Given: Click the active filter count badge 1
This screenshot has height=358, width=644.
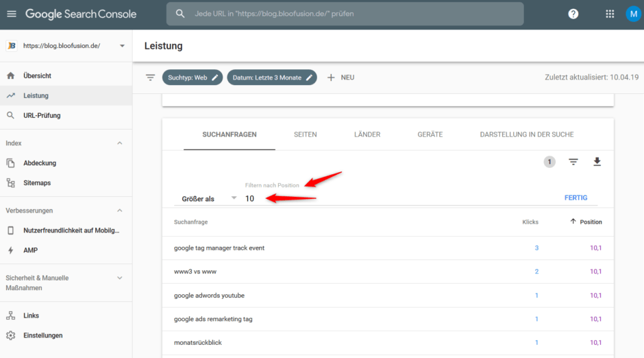Looking at the screenshot, I should point(549,162).
